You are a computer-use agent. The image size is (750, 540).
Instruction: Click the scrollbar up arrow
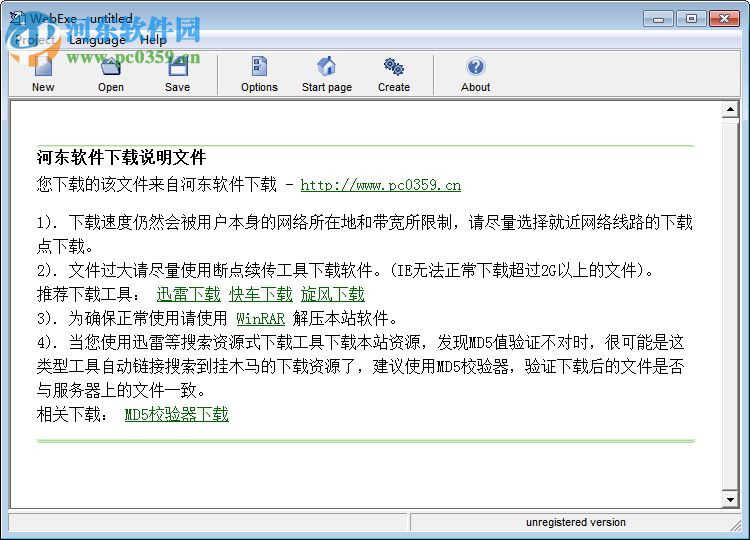(x=730, y=110)
